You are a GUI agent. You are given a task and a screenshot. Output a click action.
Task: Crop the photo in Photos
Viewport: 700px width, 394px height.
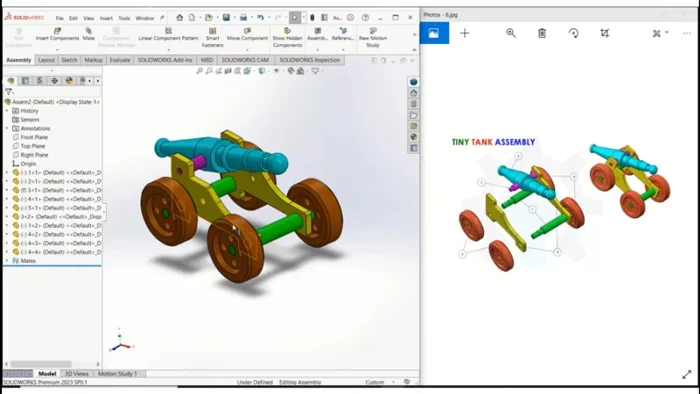point(604,33)
